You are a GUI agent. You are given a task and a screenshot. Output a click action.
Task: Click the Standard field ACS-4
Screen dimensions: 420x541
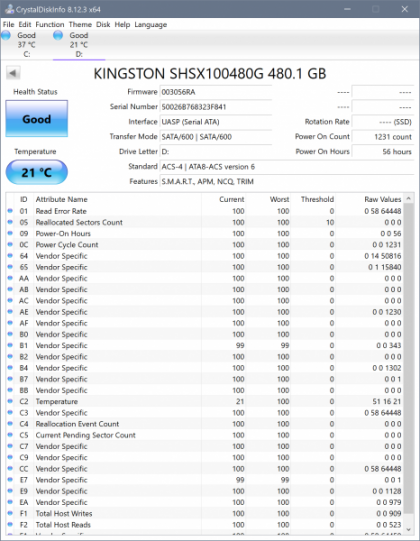[286, 167]
